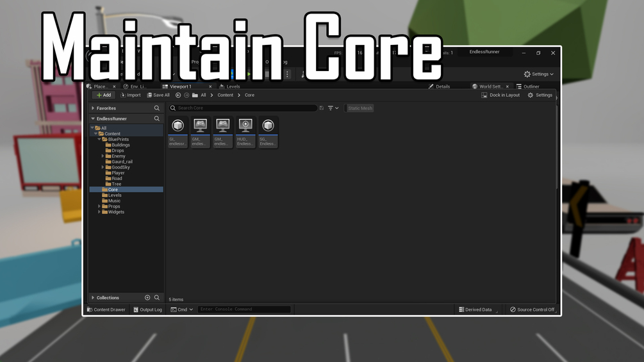Save all assets with Save All
Screen dimensions: 644x362
click(158, 95)
